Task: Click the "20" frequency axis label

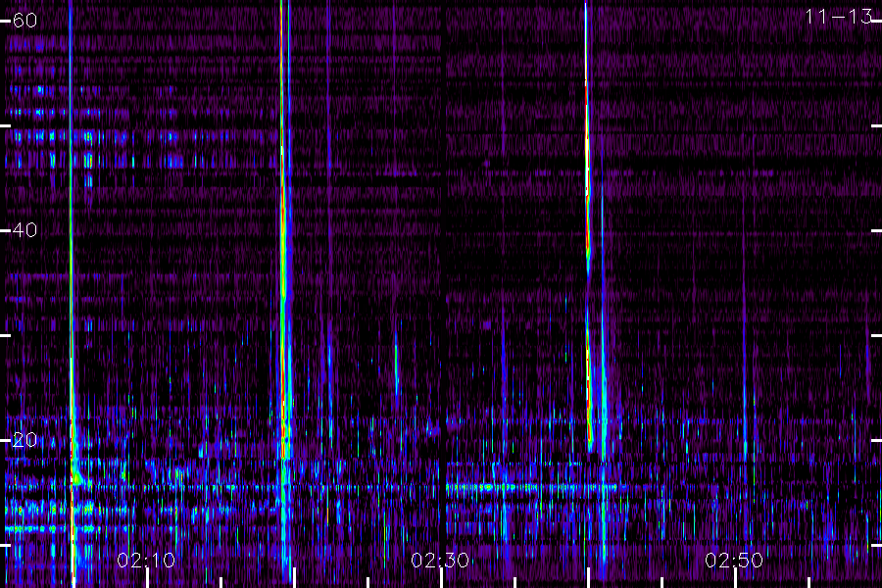Action: tap(24, 440)
